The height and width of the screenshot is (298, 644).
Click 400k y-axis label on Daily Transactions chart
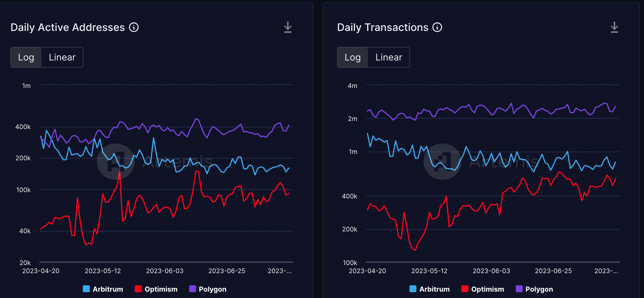350,196
